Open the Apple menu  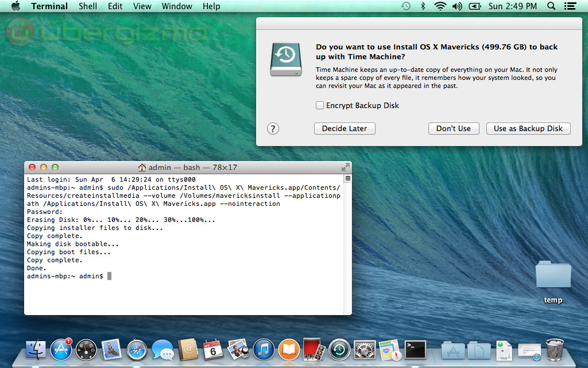[16, 6]
